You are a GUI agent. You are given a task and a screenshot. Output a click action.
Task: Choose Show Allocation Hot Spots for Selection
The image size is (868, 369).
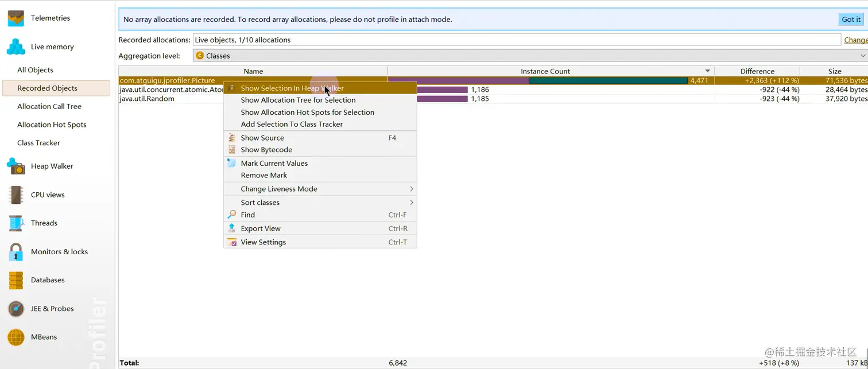tap(320, 112)
